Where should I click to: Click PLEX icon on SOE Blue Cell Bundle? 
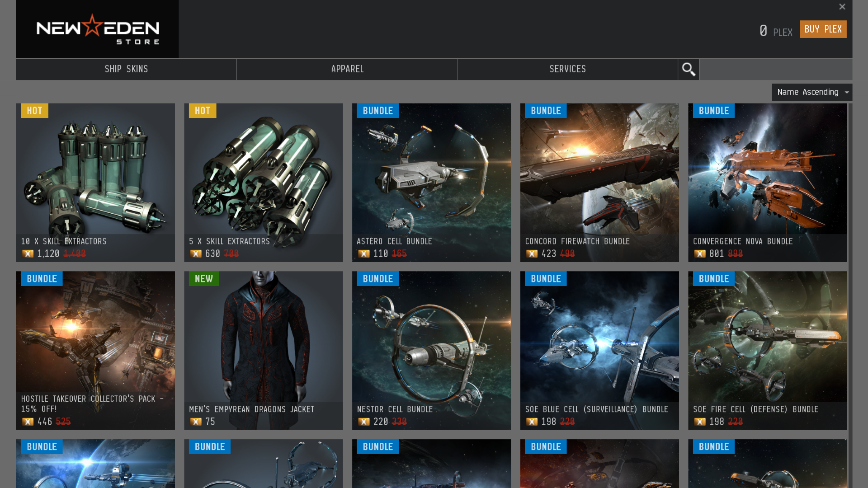click(532, 422)
